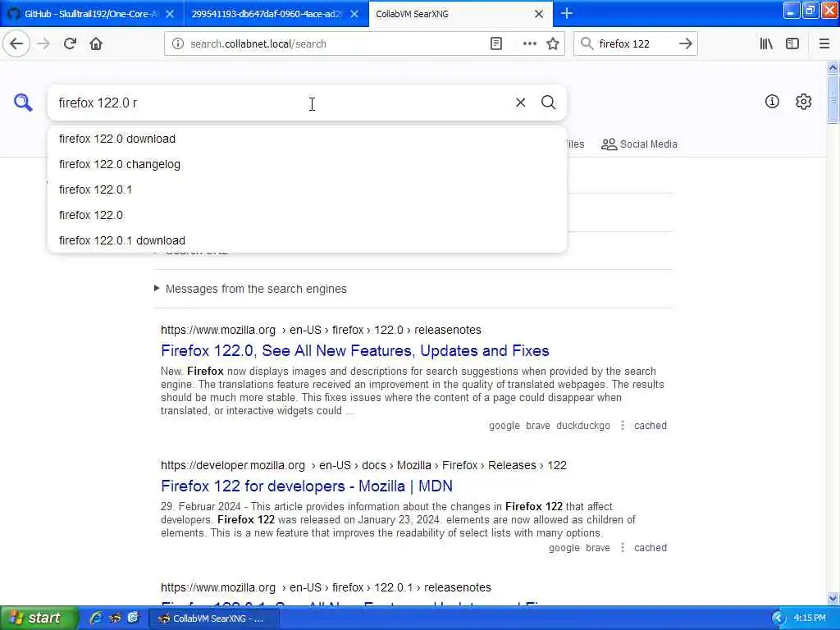Open Firefox 122 for developers MDN link
This screenshot has height=630, width=840.
tap(307, 486)
